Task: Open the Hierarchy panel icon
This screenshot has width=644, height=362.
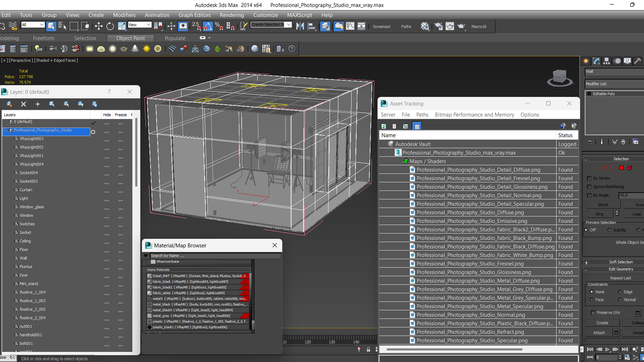Action: pos(606,61)
